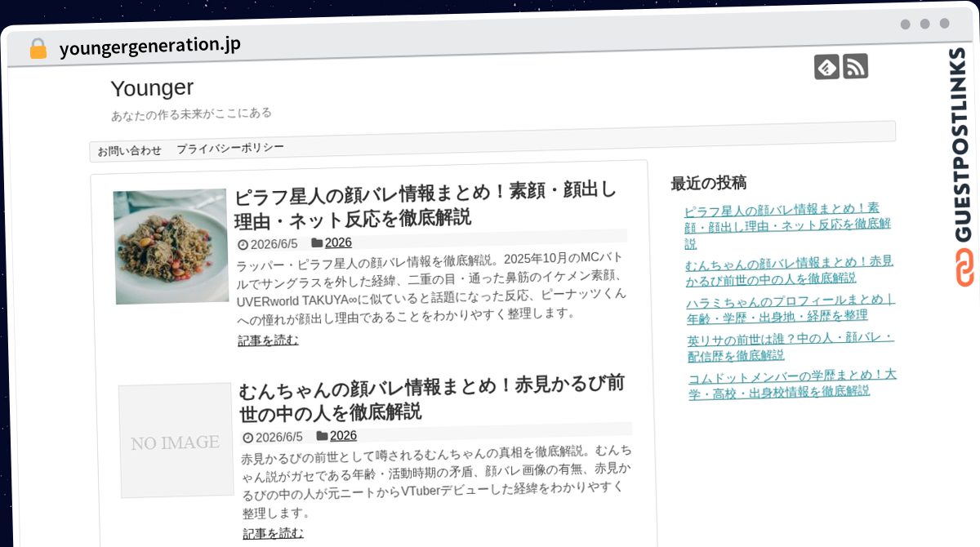Open the food dish thumbnail of ピラフ星人 post
Viewport: 980px width, 547px height.
pos(171,247)
